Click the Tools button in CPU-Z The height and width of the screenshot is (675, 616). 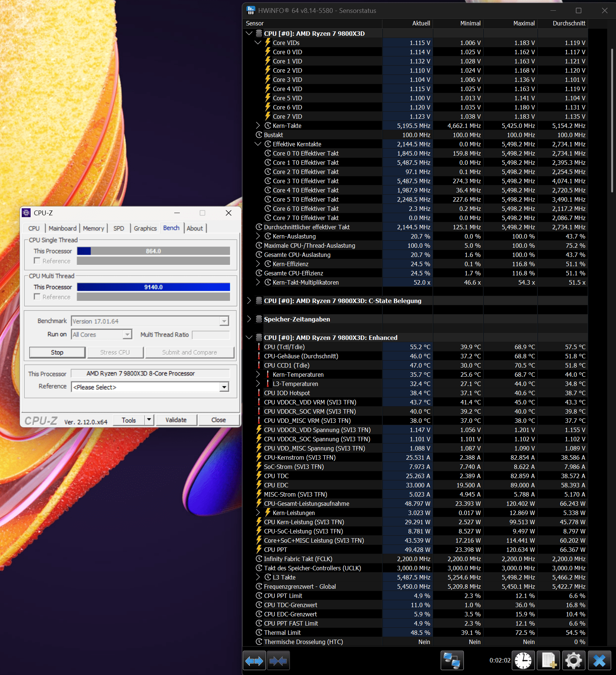(129, 420)
